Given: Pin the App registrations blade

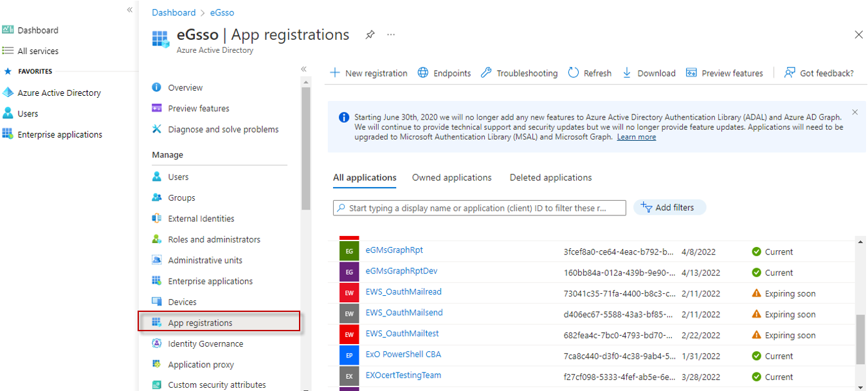Looking at the screenshot, I should click(370, 35).
